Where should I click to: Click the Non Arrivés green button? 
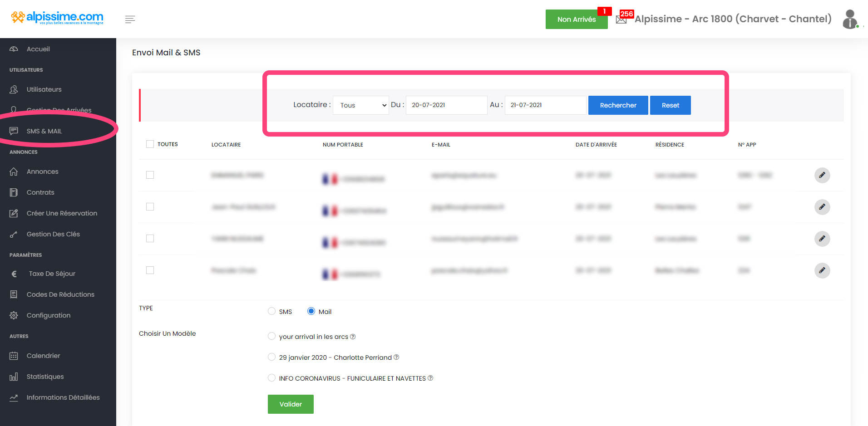point(576,20)
